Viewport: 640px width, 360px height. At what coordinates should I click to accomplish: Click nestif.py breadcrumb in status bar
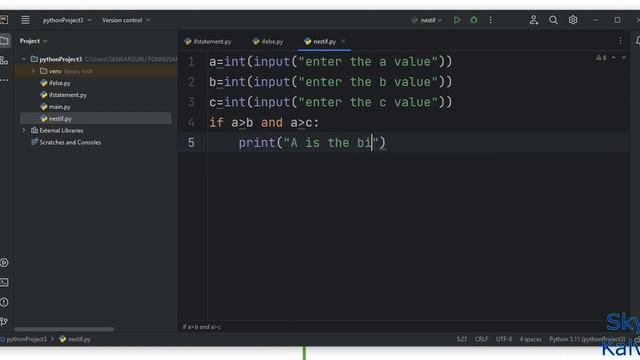coord(75,339)
